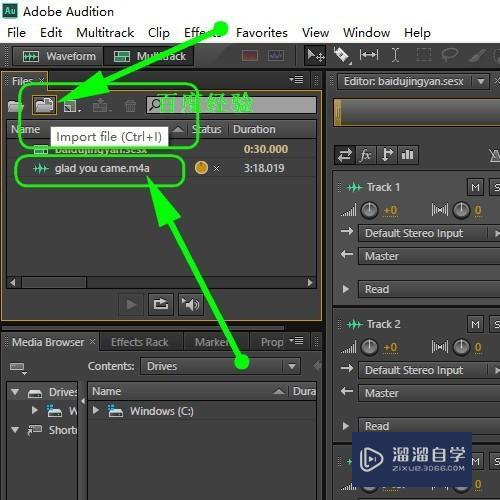This screenshot has height=500, width=500.
Task: Click Track 1 stereo pan knob
Action: click(x=461, y=210)
